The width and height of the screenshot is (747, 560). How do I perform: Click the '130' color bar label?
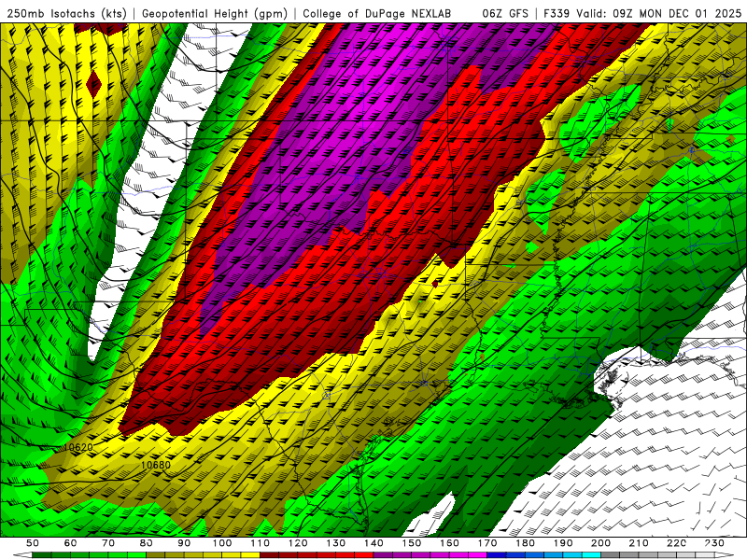pos(336,543)
